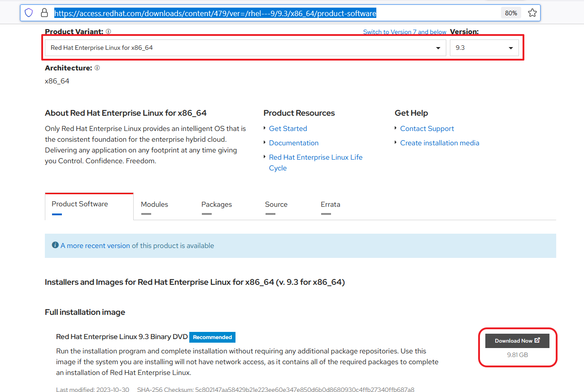
Task: Click the About Red Hat Enterprise Linux heading
Action: pyautogui.click(x=126, y=113)
